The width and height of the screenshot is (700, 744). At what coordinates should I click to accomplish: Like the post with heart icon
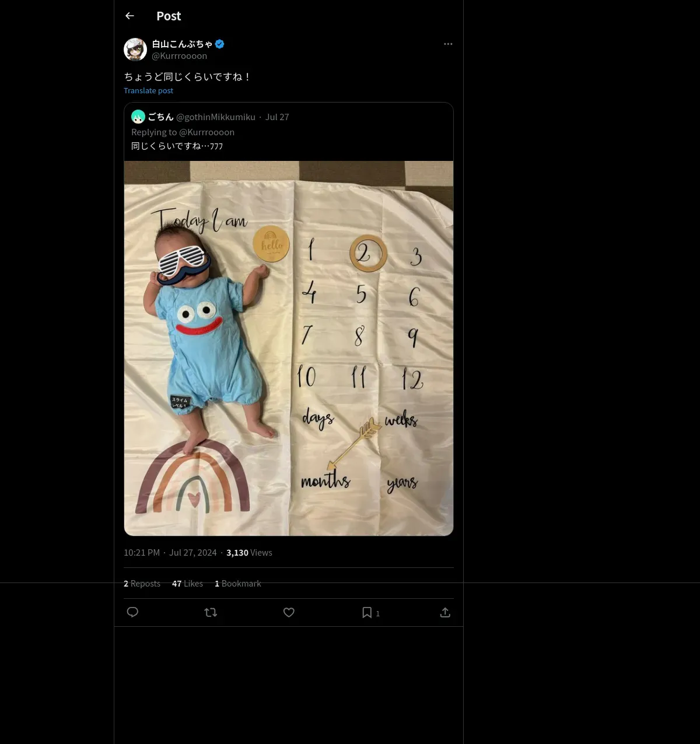tap(289, 612)
